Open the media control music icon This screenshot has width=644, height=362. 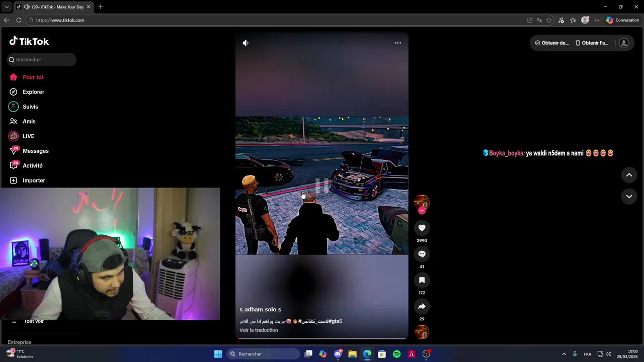(561, 20)
